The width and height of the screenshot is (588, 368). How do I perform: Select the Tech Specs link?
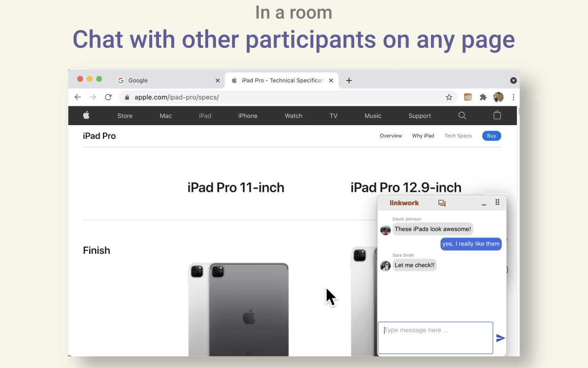coord(458,136)
